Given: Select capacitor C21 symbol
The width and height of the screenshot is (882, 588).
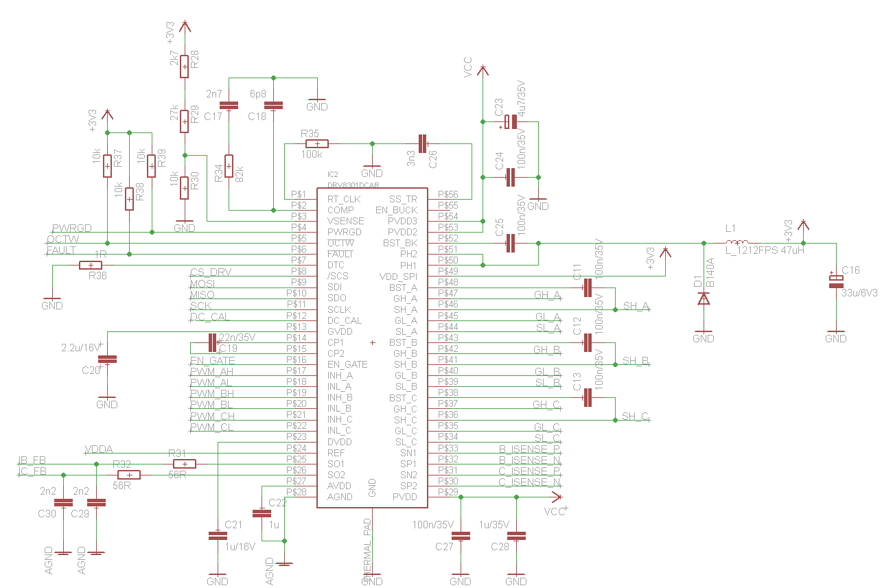Looking at the screenshot, I should click(218, 535).
